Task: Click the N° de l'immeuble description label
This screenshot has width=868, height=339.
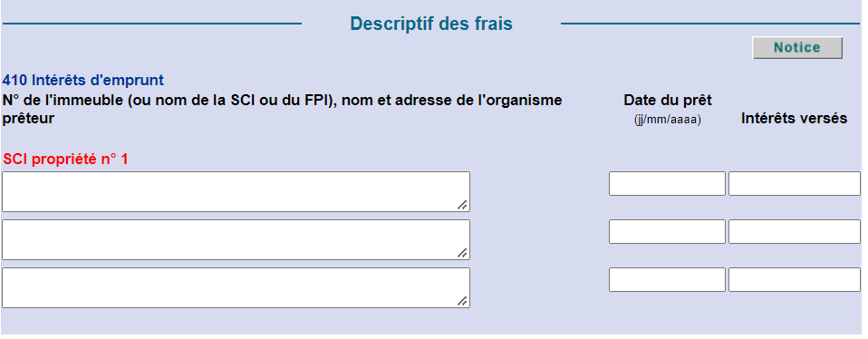Action: (x=283, y=109)
